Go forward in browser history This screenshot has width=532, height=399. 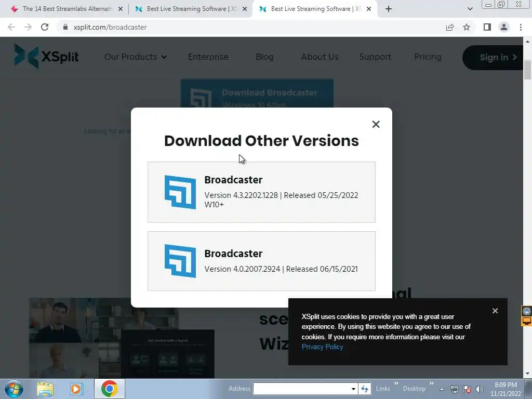[x=28, y=27]
